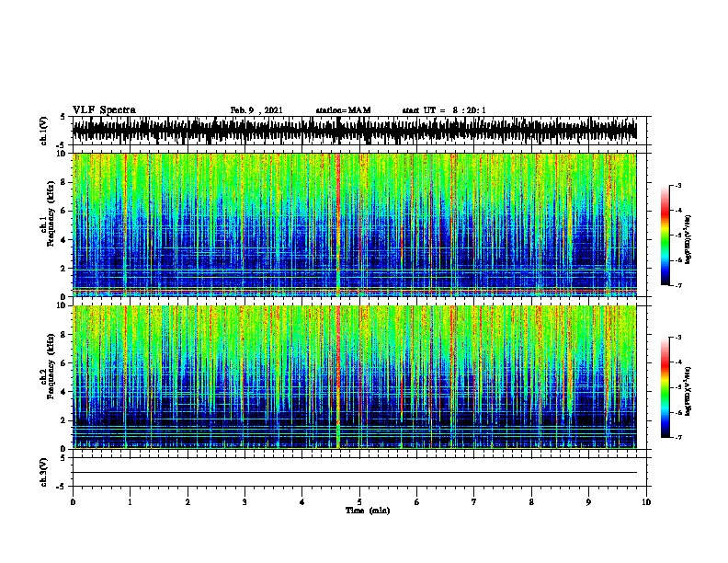Click the ch.1(V) waveform axis label
The image size is (728, 563).
coord(43,131)
